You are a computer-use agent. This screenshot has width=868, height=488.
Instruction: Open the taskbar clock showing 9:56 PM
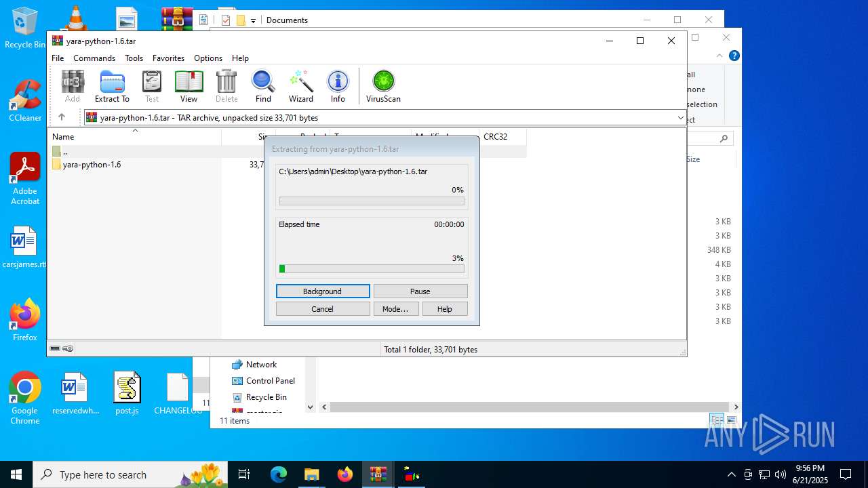pyautogui.click(x=810, y=474)
